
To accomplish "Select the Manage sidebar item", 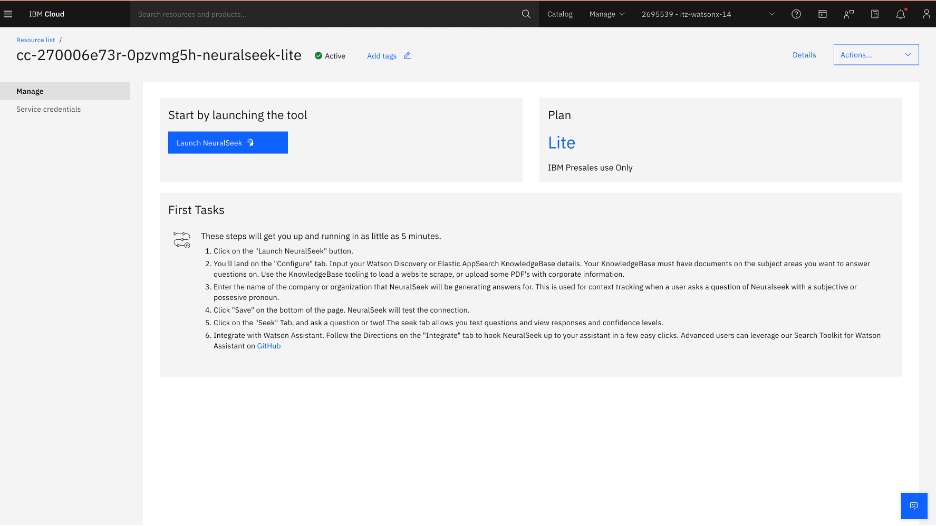I will (30, 91).
